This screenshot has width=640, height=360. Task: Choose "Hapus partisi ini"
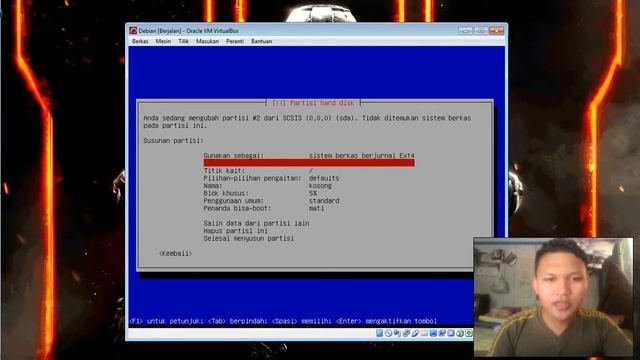coord(236,231)
